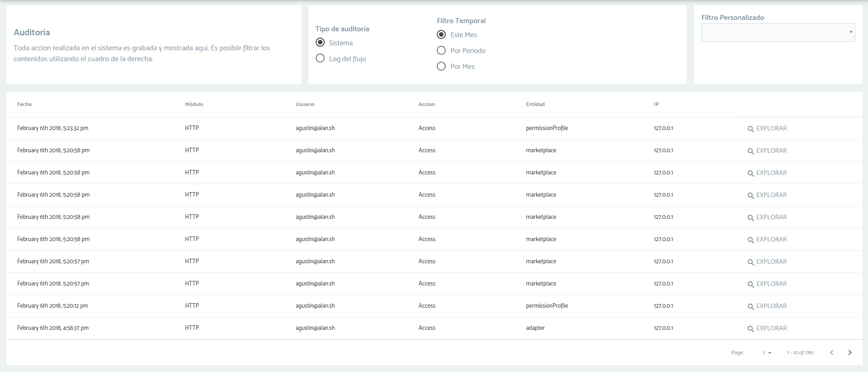Image resolution: width=868 pixels, height=372 pixels.
Task: Click the Filtro Temporal label
Action: point(461,21)
